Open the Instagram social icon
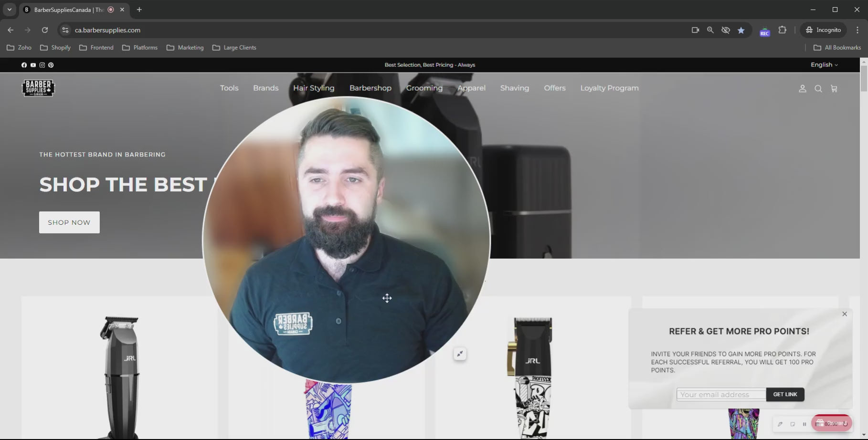Image resolution: width=868 pixels, height=440 pixels. (42, 65)
